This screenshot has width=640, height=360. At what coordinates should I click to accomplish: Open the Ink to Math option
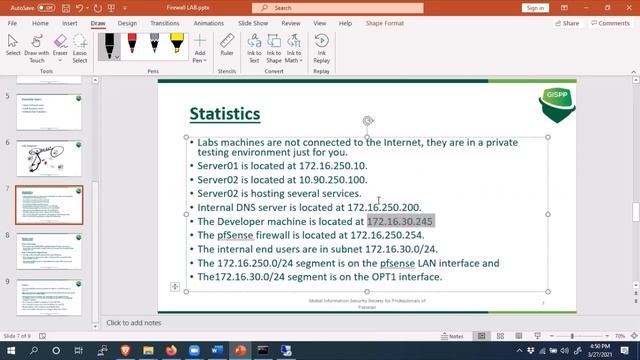[293, 49]
